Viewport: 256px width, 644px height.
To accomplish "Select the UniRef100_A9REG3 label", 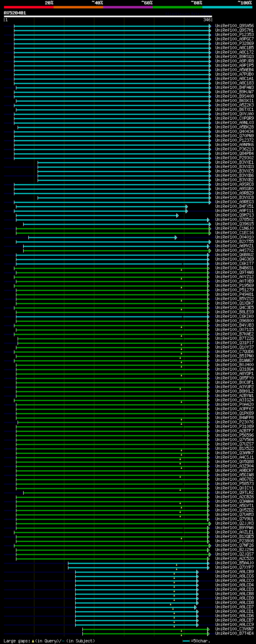I will tap(234, 202).
